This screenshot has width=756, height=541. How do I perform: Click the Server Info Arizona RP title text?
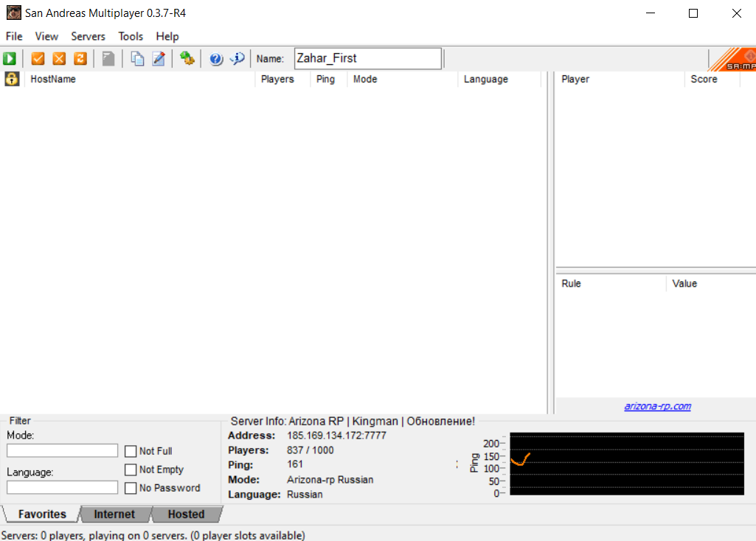pos(353,421)
